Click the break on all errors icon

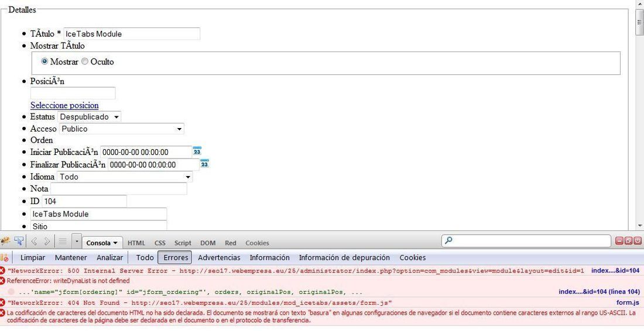(x=4, y=257)
